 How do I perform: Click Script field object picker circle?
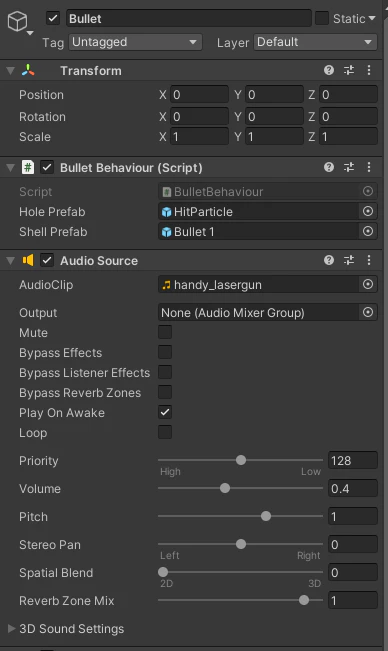(x=368, y=191)
